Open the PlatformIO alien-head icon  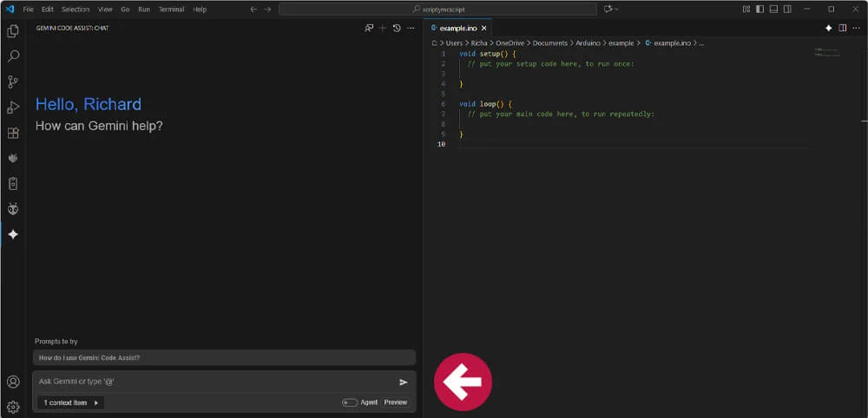click(13, 209)
